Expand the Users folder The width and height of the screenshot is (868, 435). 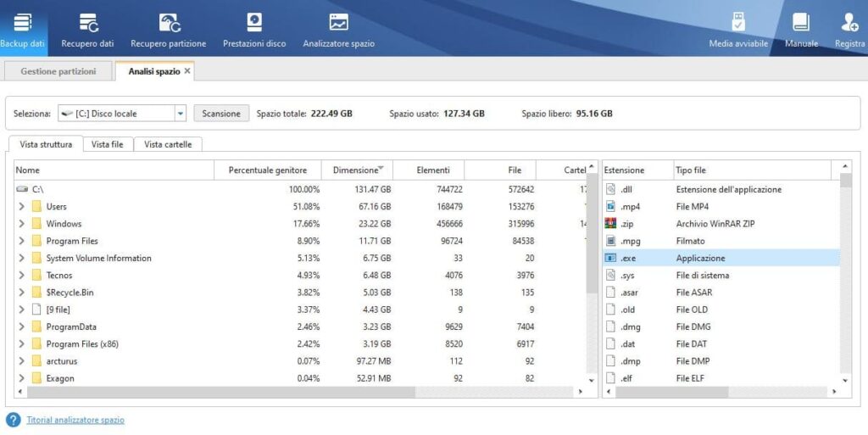coord(21,206)
